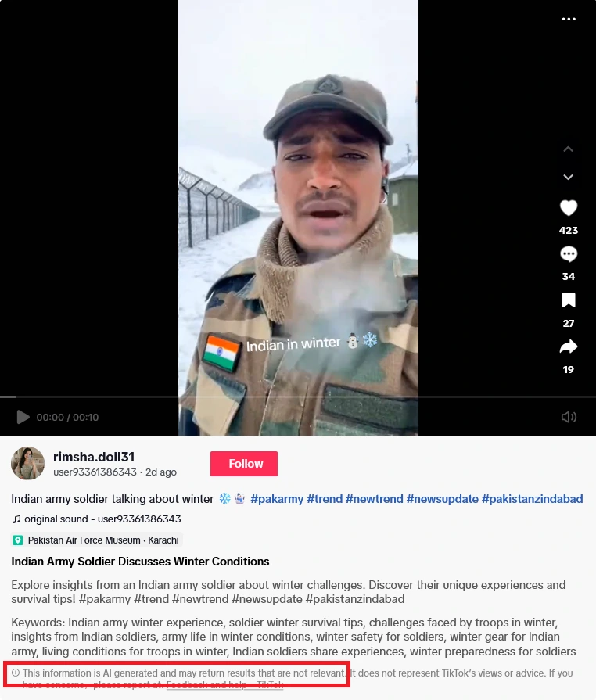Open the Pakistan Air Force Museum location tag
Viewport: 596px width, 700px height.
(97, 540)
